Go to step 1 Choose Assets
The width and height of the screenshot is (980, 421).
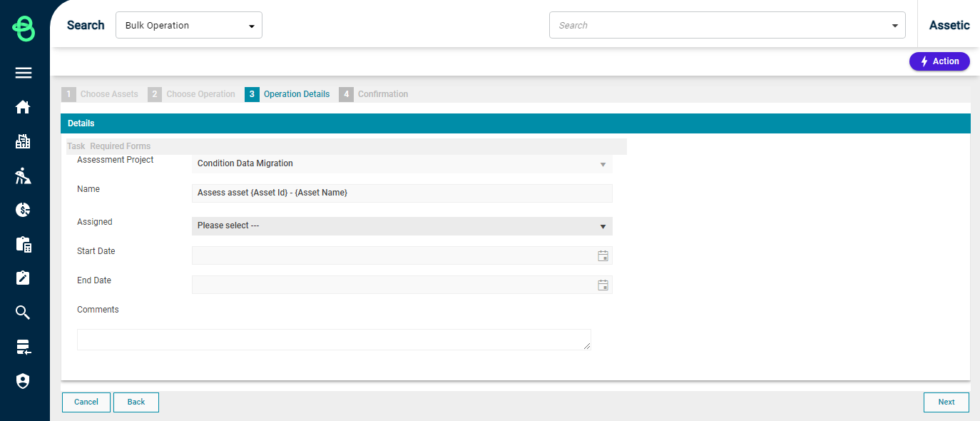pyautogui.click(x=101, y=94)
